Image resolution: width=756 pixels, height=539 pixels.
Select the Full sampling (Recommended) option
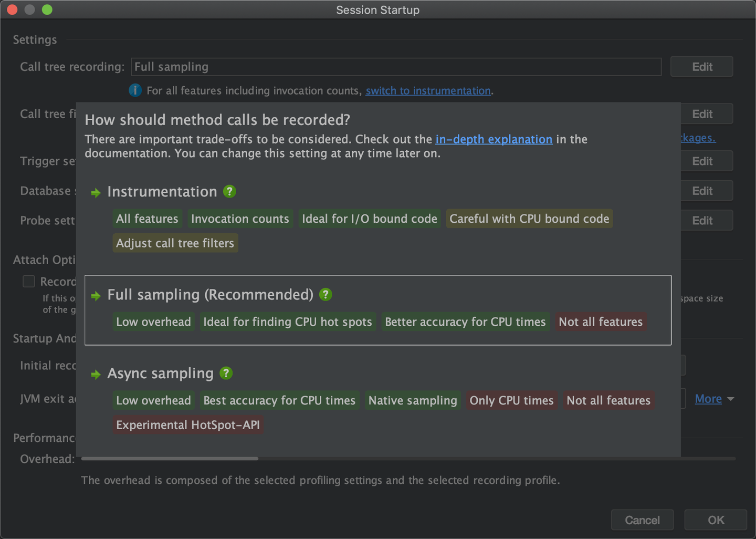point(210,295)
